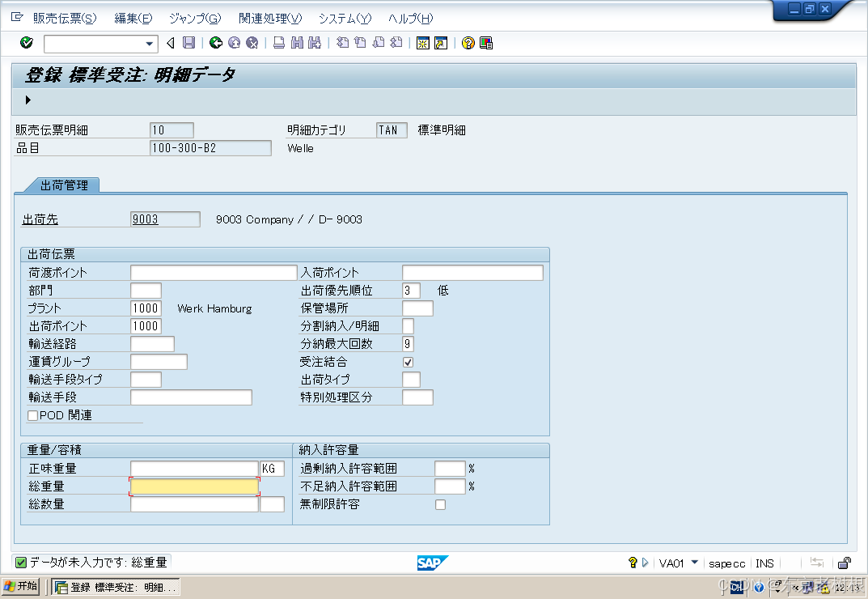868x599 pixels.
Task: Open the command field dropdown arrow
Action: 149,43
